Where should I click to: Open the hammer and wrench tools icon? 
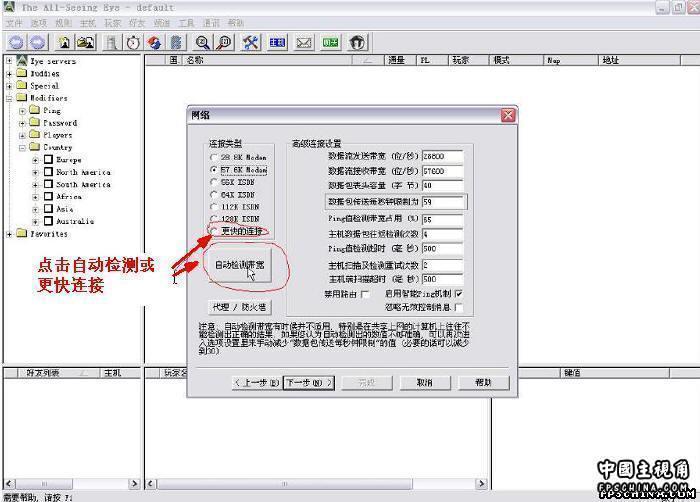[x=251, y=42]
